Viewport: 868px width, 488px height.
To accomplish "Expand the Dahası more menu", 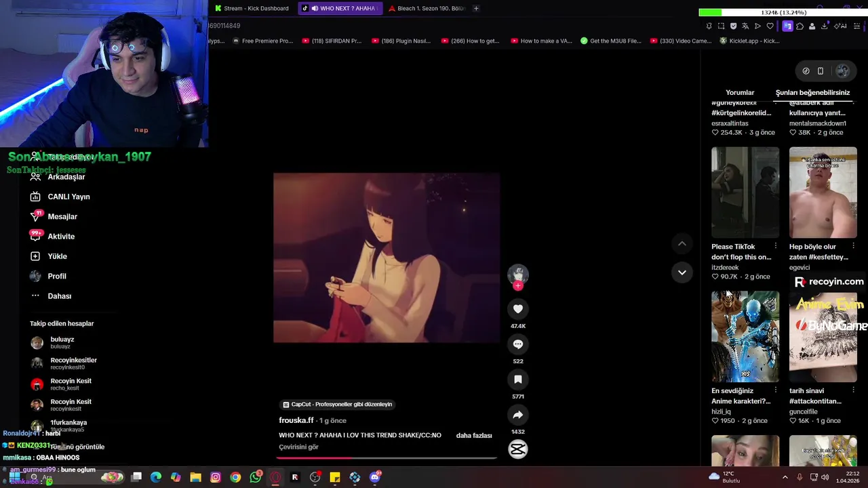I will (x=51, y=296).
